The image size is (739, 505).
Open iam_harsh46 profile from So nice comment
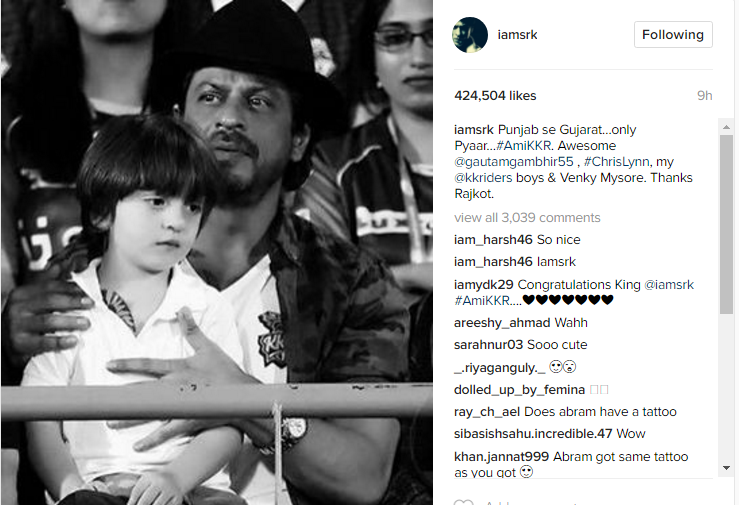[493, 240]
